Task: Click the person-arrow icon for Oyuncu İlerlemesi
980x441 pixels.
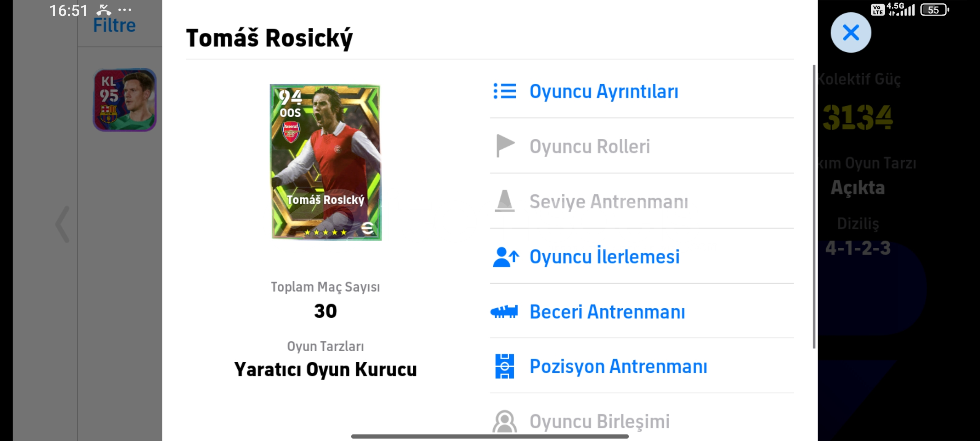Action: (x=506, y=257)
